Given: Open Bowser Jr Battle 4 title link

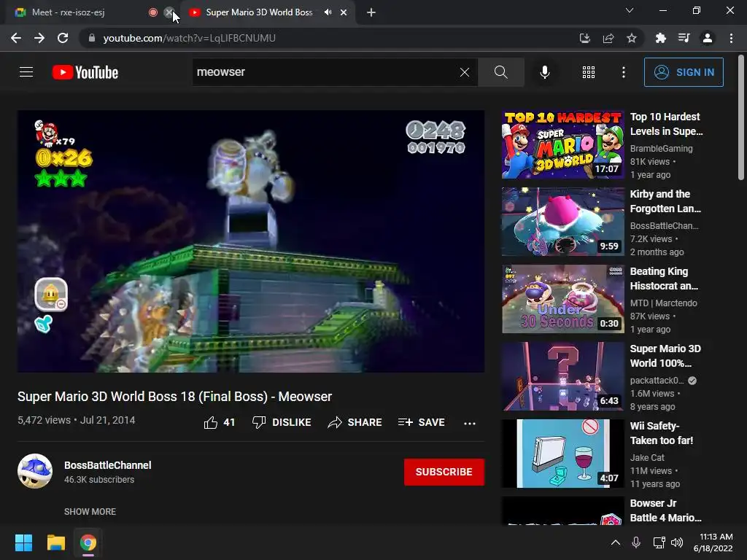Looking at the screenshot, I should click(x=665, y=510).
